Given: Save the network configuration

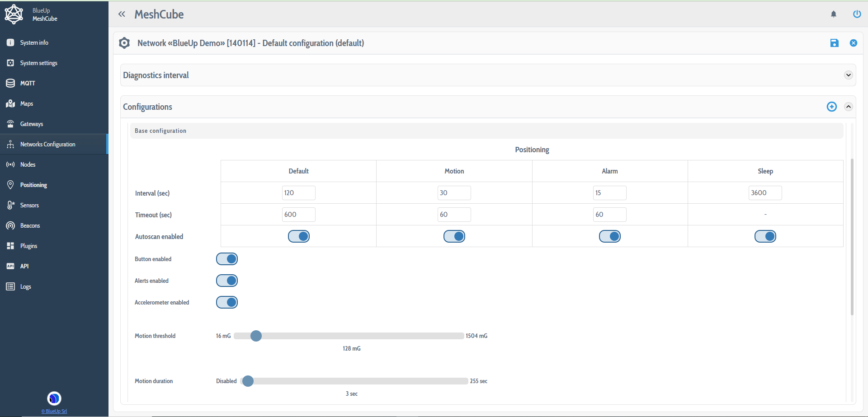Looking at the screenshot, I should [835, 43].
